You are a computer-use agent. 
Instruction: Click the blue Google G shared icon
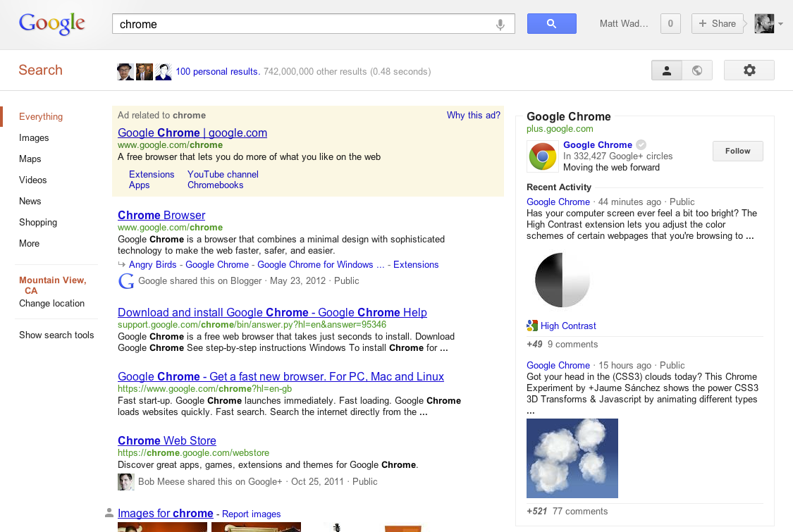tap(126, 280)
